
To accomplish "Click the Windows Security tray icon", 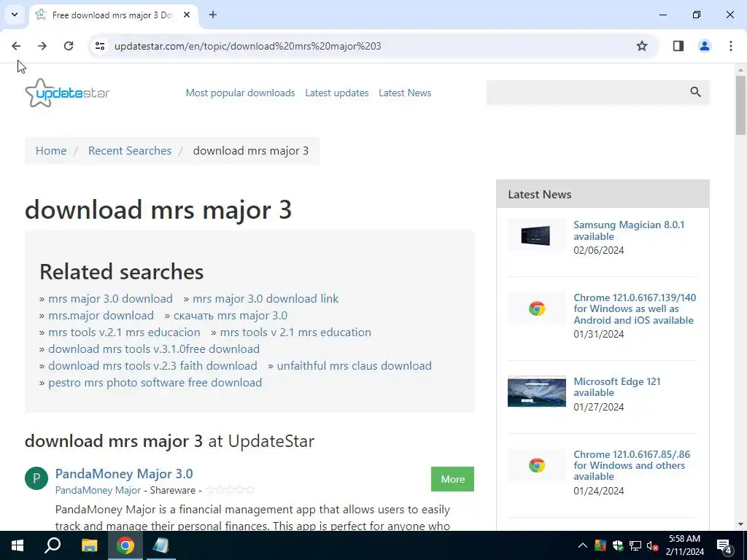I will click(x=618, y=545).
